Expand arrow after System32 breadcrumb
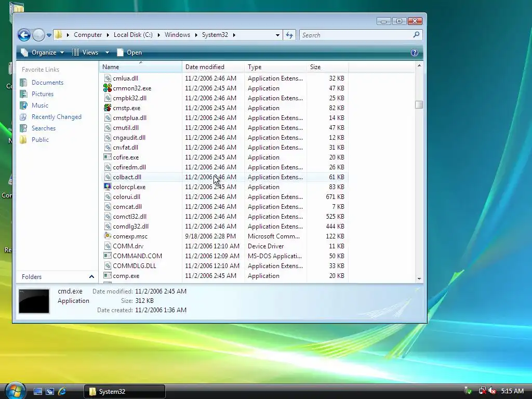The image size is (532, 399). click(x=234, y=35)
